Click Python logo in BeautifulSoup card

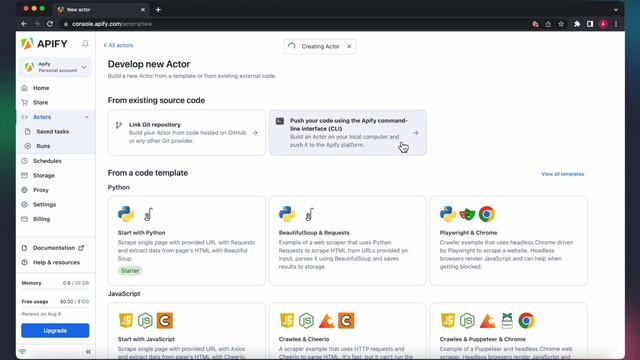[x=287, y=214]
